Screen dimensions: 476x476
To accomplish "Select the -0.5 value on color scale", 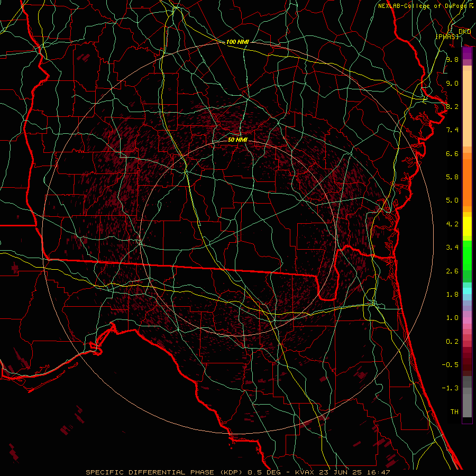I will click(450, 365).
